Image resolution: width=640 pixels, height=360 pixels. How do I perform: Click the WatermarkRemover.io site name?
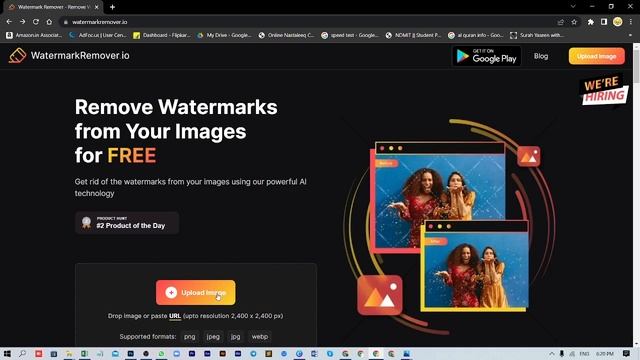pyautogui.click(x=80, y=56)
